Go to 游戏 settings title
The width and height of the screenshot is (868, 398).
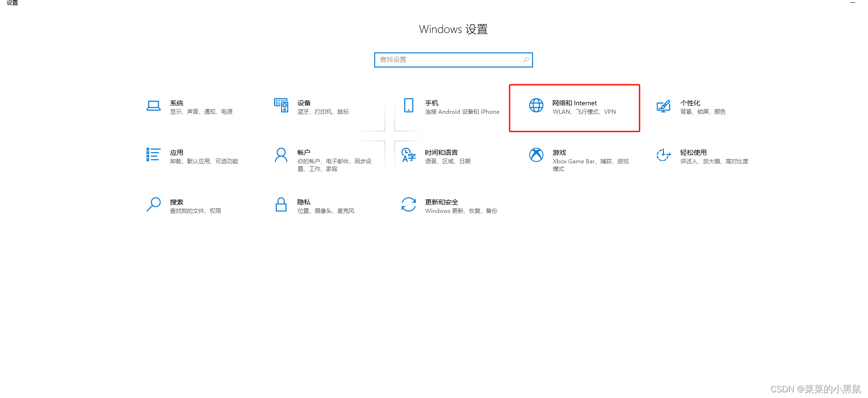[x=559, y=152]
